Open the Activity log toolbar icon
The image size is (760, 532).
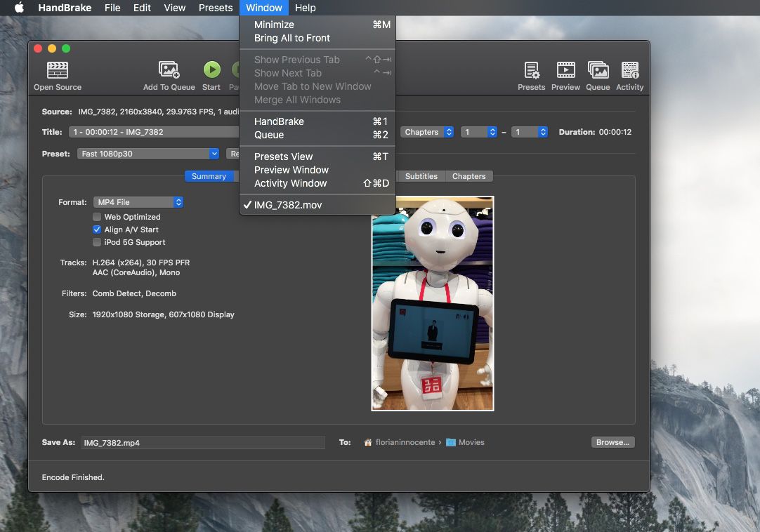[630, 70]
